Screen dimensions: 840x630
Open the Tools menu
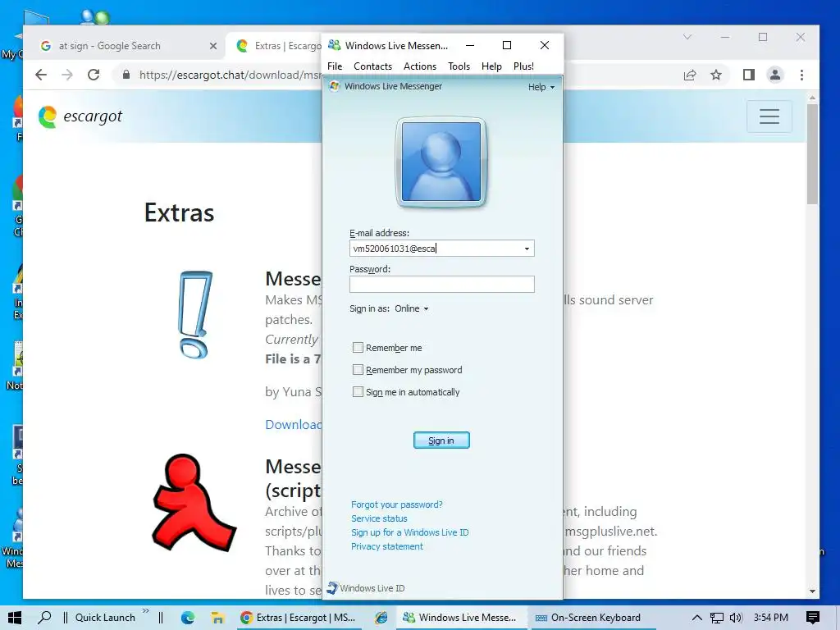click(x=459, y=66)
